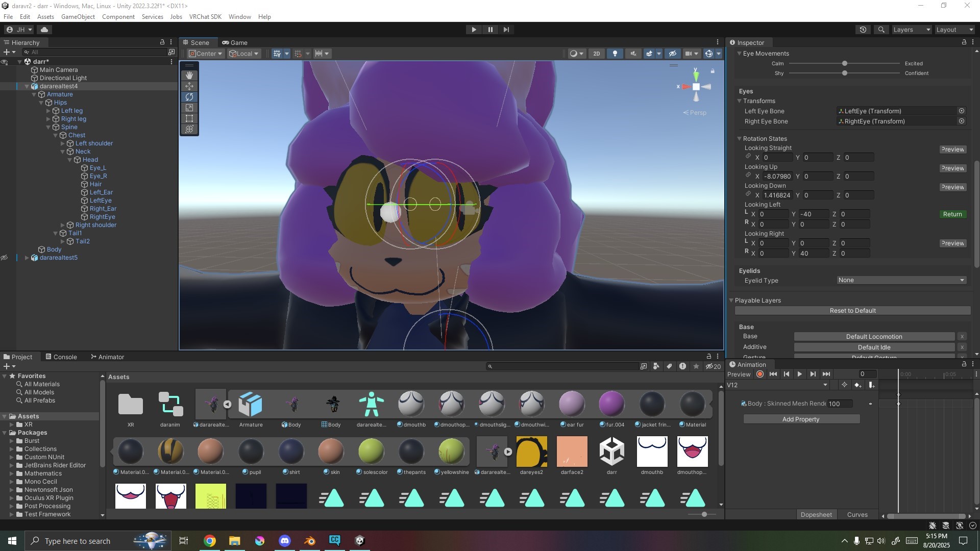Open Discord from Windows taskbar

pos(284,541)
